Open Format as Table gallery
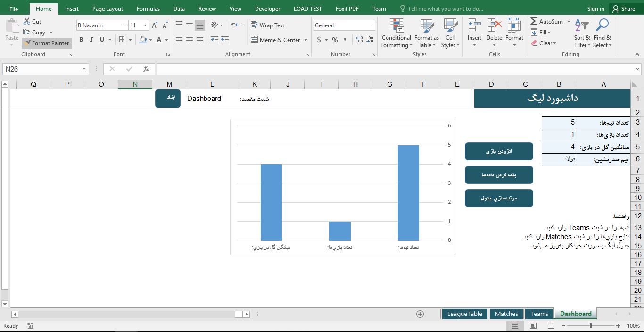Screen dimensions: 644x332 [x=426, y=33]
